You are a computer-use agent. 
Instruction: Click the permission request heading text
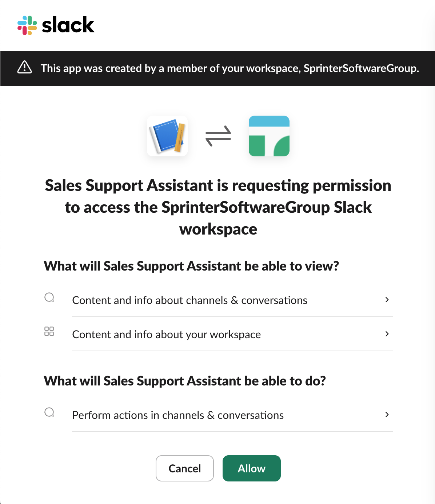pos(217,207)
